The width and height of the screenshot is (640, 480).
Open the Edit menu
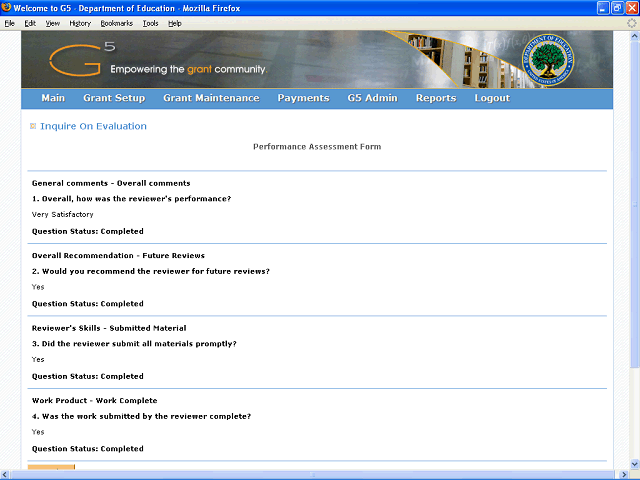(x=30, y=24)
